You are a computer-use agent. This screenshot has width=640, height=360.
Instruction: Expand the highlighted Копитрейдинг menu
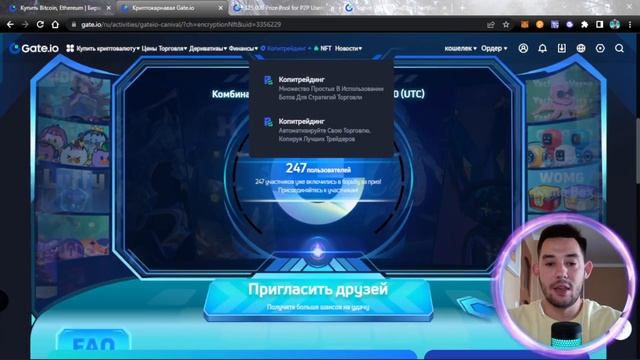[286, 49]
